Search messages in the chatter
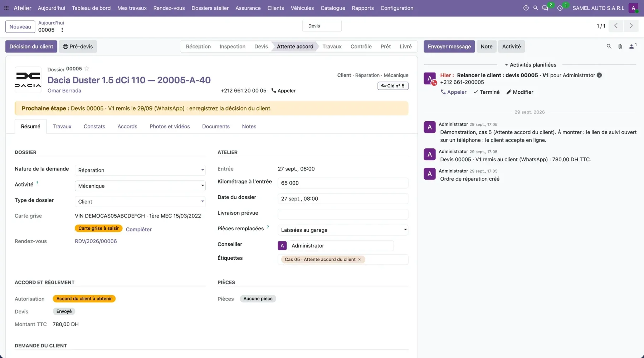The image size is (644, 358). tap(609, 46)
